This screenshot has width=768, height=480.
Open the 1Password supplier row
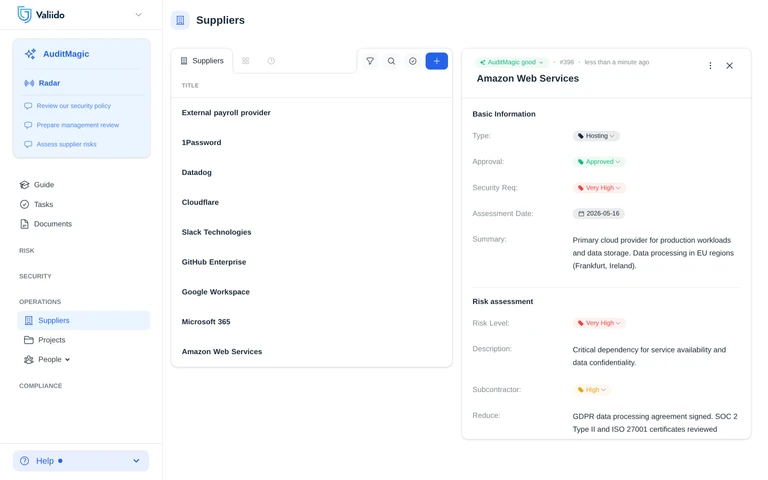[x=312, y=143]
